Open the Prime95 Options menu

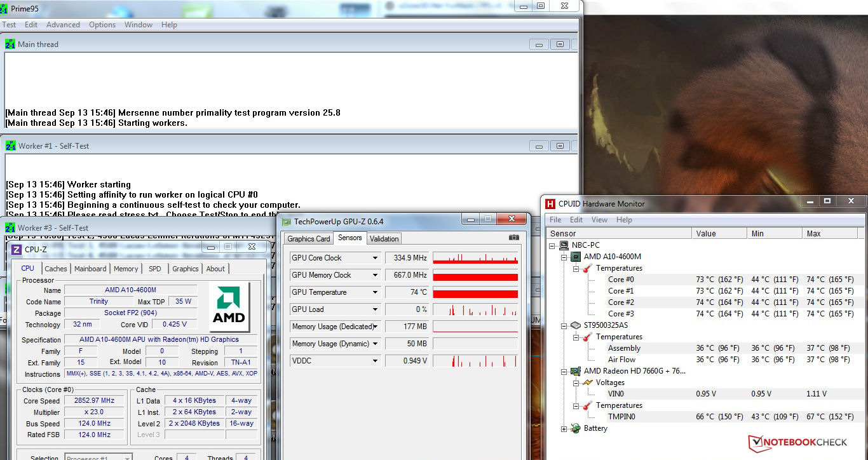coord(102,25)
